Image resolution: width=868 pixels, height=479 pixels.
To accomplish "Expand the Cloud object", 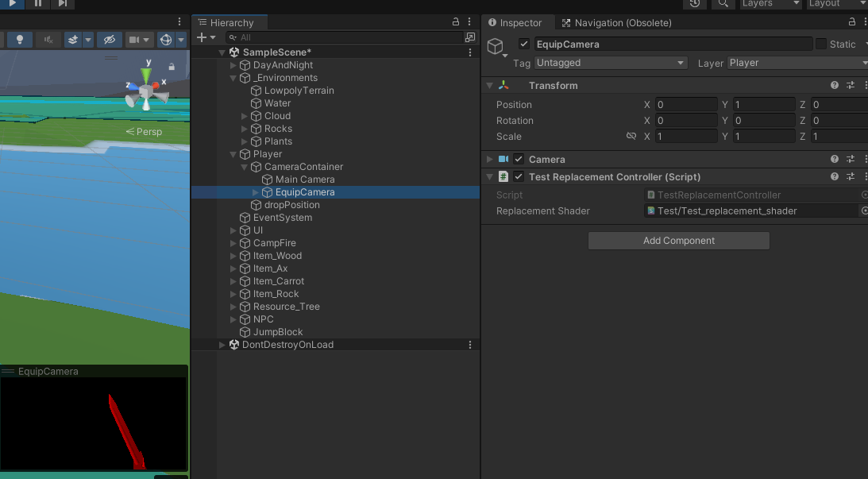I will pos(244,116).
